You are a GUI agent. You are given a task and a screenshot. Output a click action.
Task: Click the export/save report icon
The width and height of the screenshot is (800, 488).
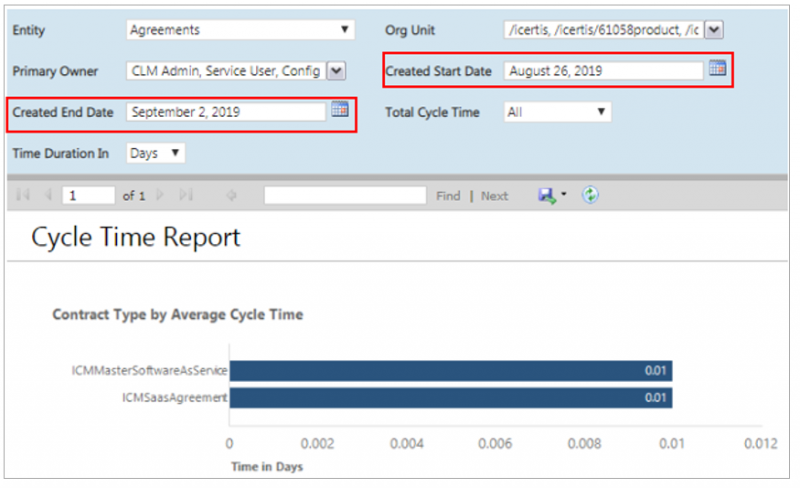547,196
